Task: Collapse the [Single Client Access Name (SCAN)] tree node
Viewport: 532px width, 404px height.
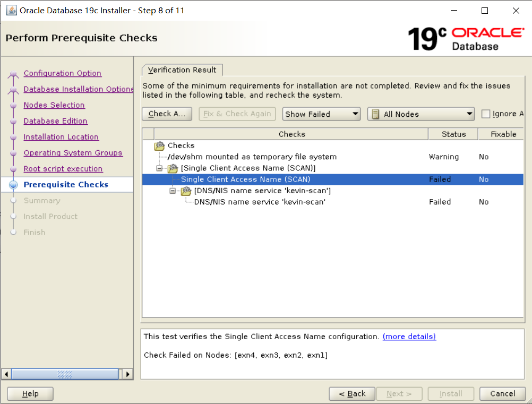Action: click(x=159, y=168)
